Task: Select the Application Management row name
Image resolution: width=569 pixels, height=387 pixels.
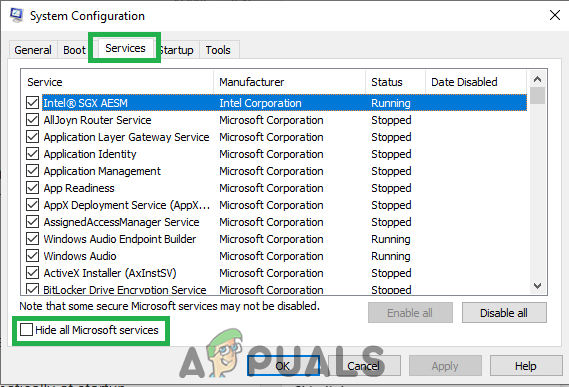Action: pos(102,171)
